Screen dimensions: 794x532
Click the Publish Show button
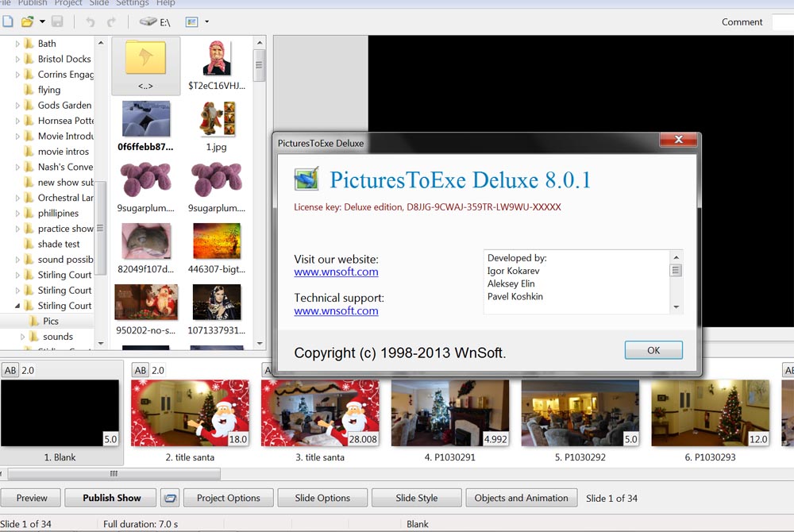[112, 498]
